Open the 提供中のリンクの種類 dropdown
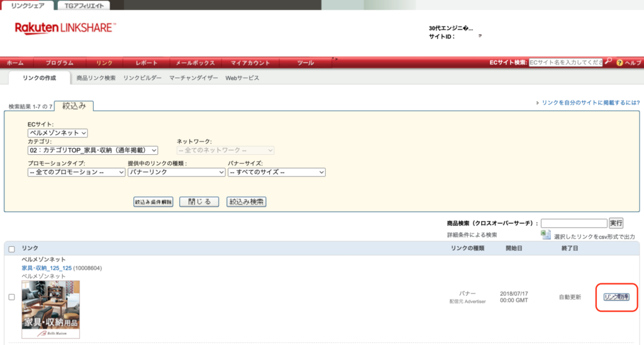 click(176, 172)
